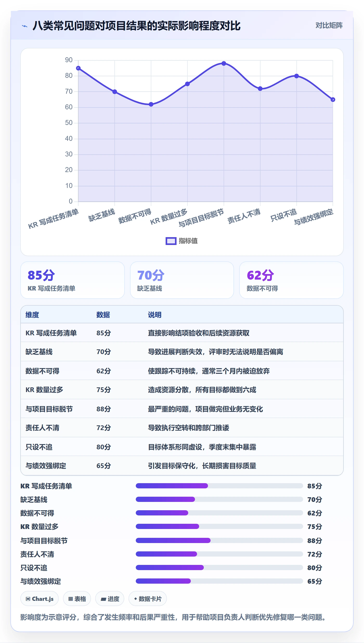Click table cell 直接影响结项验收和后续资源获取

(199, 333)
